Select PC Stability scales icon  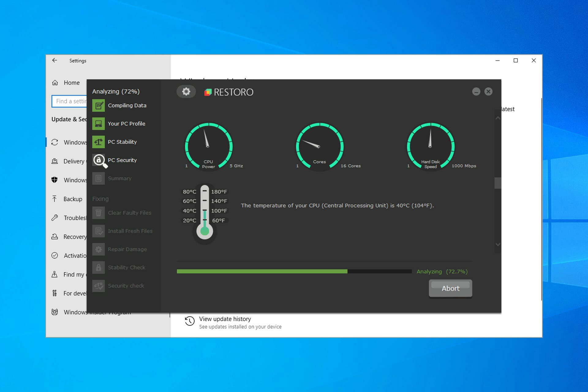pyautogui.click(x=98, y=142)
